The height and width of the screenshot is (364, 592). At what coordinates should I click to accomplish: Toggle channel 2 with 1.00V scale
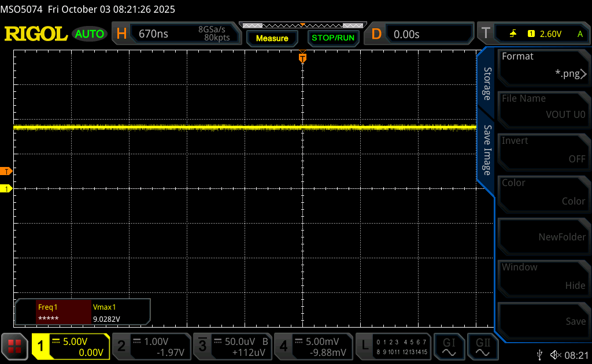pos(152,347)
